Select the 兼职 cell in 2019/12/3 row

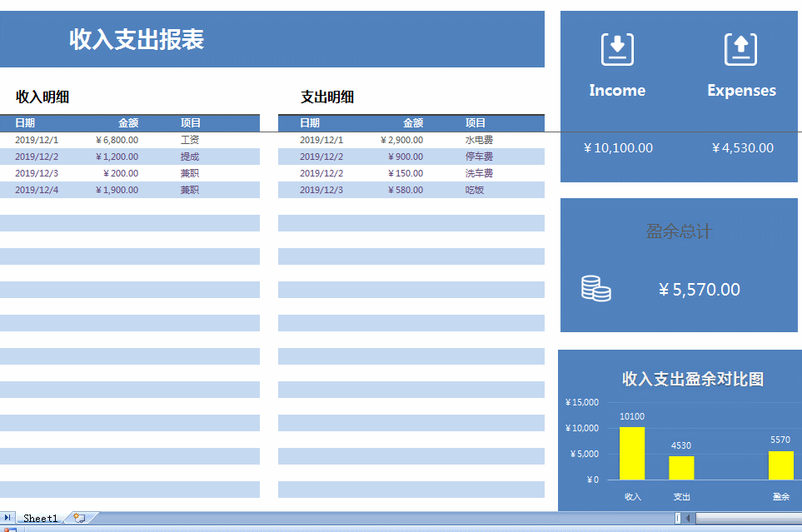(190, 173)
